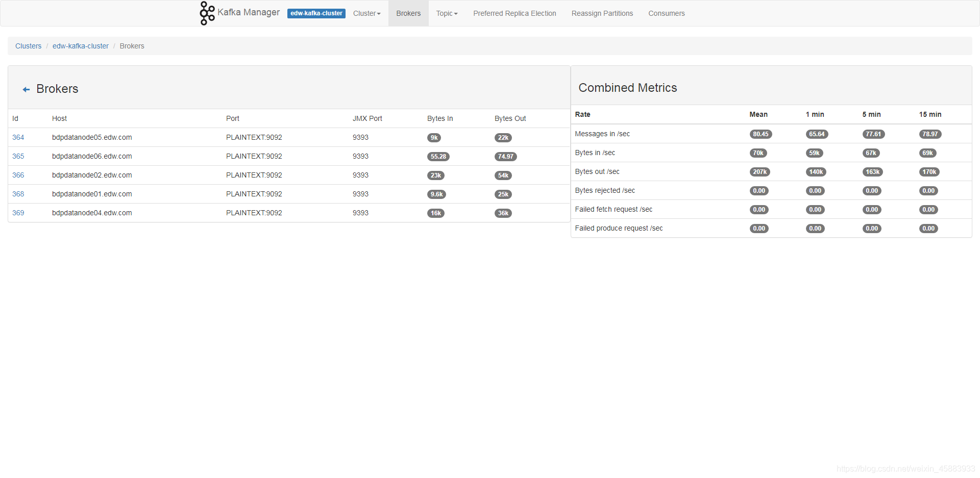Viewport: 980px width, 478px height.
Task: Click host bdpdatanode04.edw.com
Action: click(92, 213)
